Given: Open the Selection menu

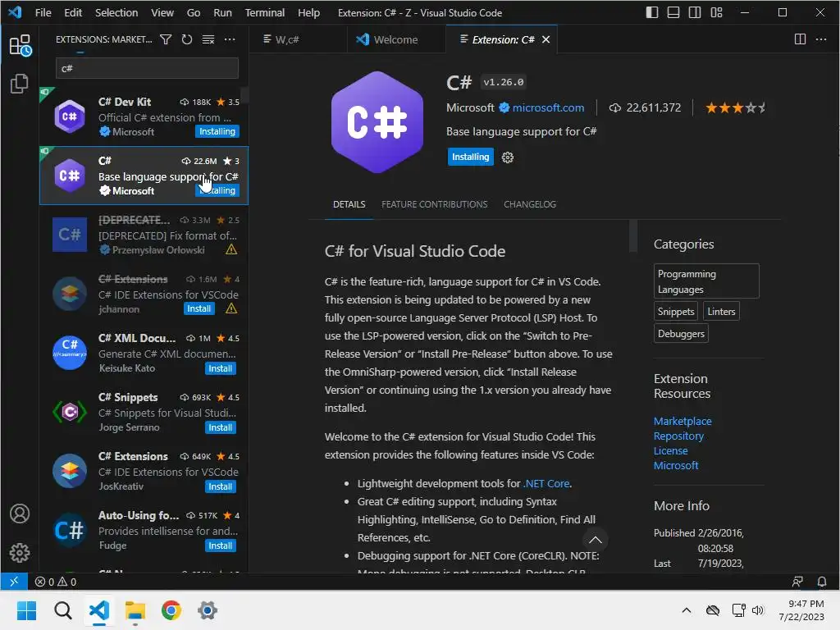Looking at the screenshot, I should point(116,12).
